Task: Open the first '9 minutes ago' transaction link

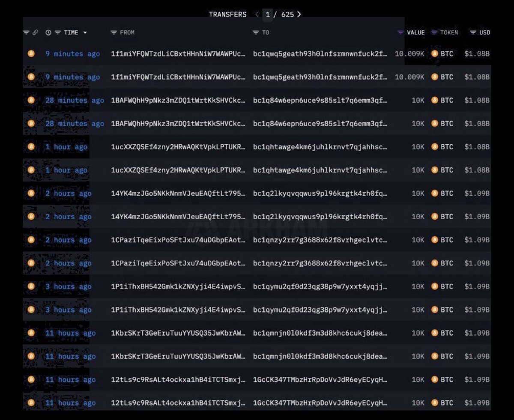Action: click(72, 54)
